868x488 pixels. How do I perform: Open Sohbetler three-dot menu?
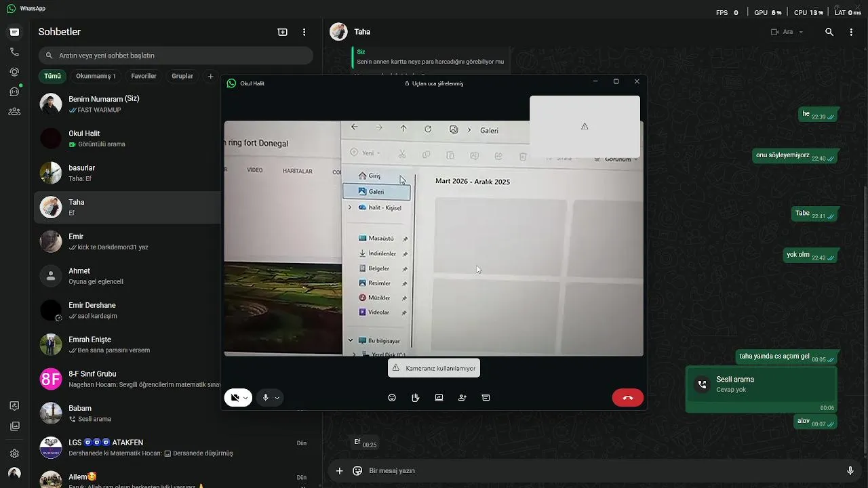pyautogui.click(x=304, y=32)
